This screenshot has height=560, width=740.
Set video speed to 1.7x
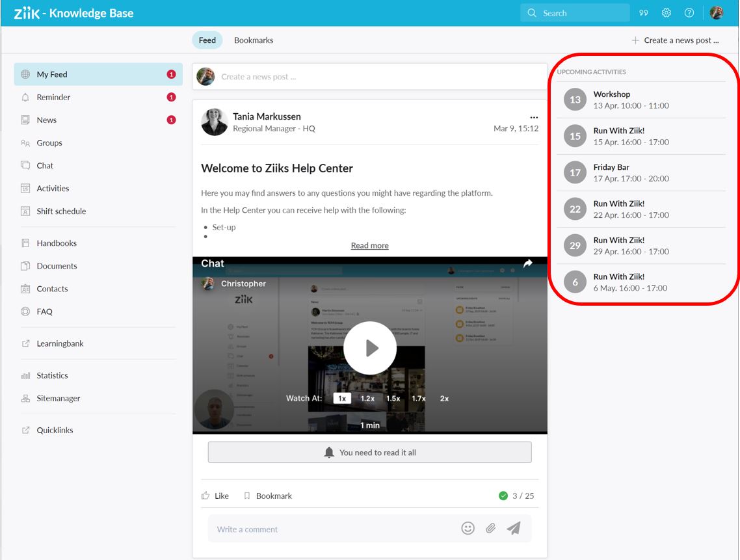pyautogui.click(x=419, y=399)
